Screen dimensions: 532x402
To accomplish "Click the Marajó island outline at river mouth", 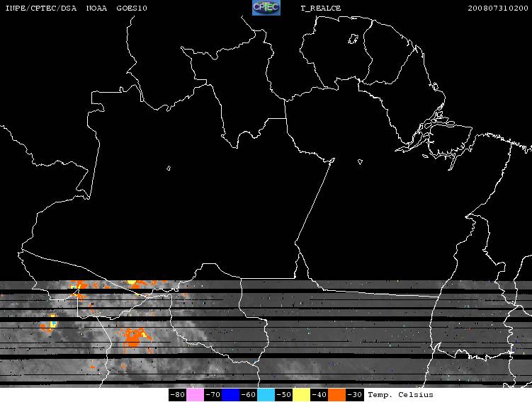I will coord(451,139).
